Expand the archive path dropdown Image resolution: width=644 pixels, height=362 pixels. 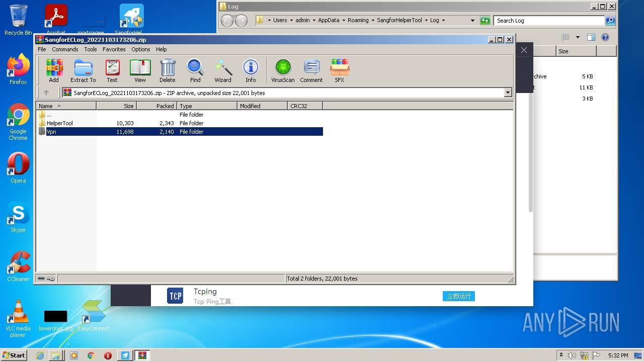tap(508, 93)
